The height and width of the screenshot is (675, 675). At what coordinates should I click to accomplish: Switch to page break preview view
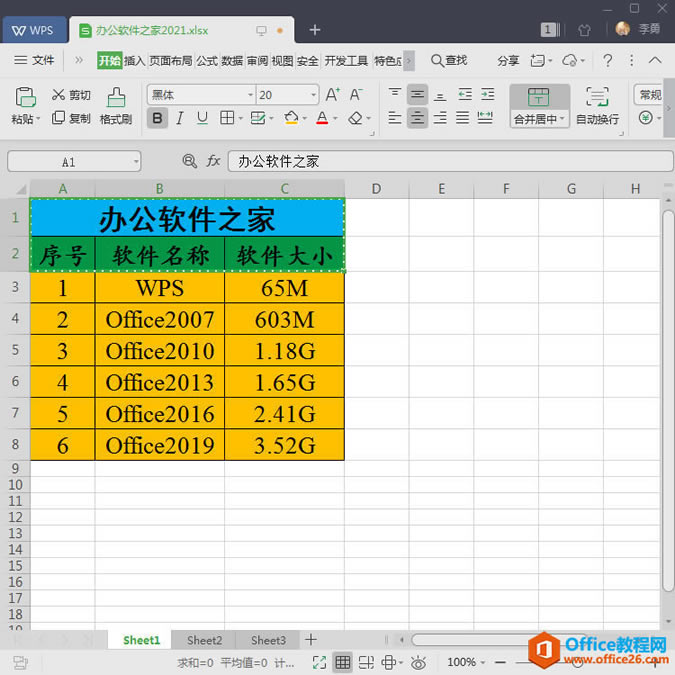(366, 663)
